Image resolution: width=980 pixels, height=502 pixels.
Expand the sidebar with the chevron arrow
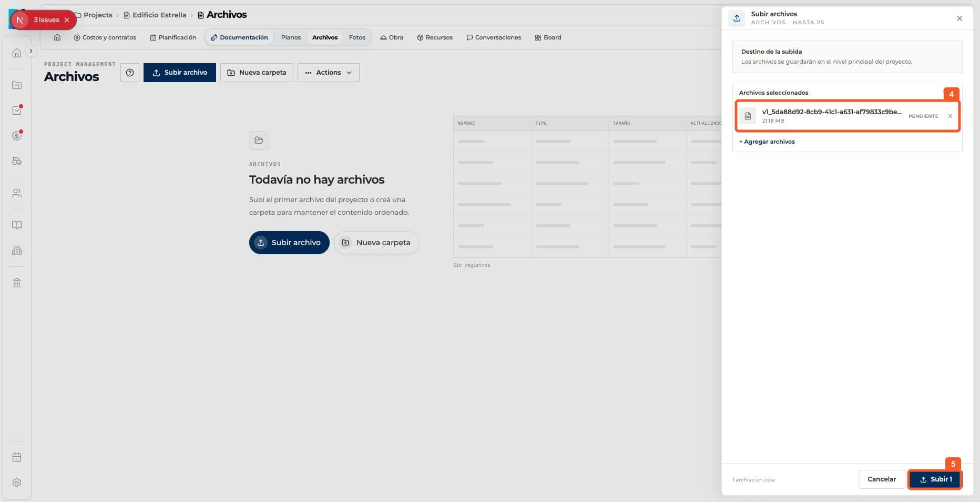pos(31,51)
